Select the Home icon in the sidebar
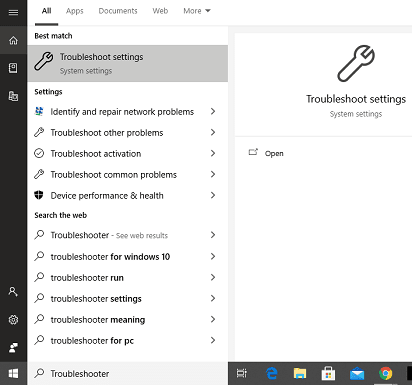Image resolution: width=412 pixels, height=385 pixels. (13, 41)
